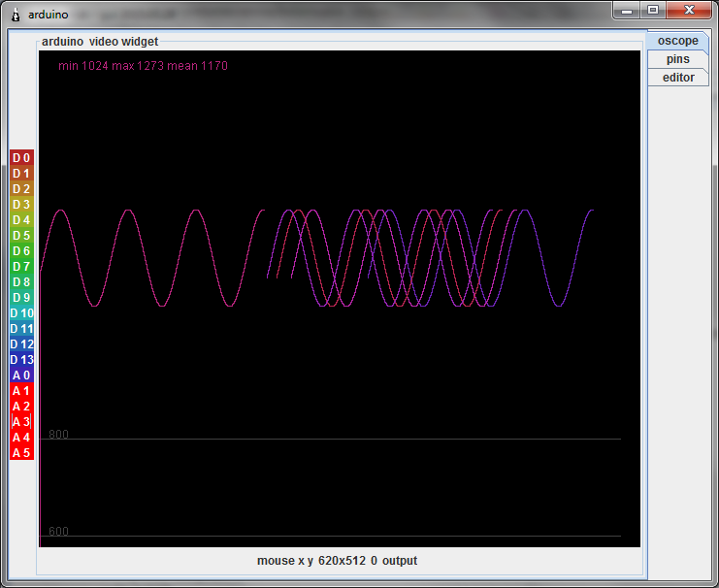The image size is (719, 588).
Task: Toggle the D 6 pin trace
Action: [x=21, y=251]
